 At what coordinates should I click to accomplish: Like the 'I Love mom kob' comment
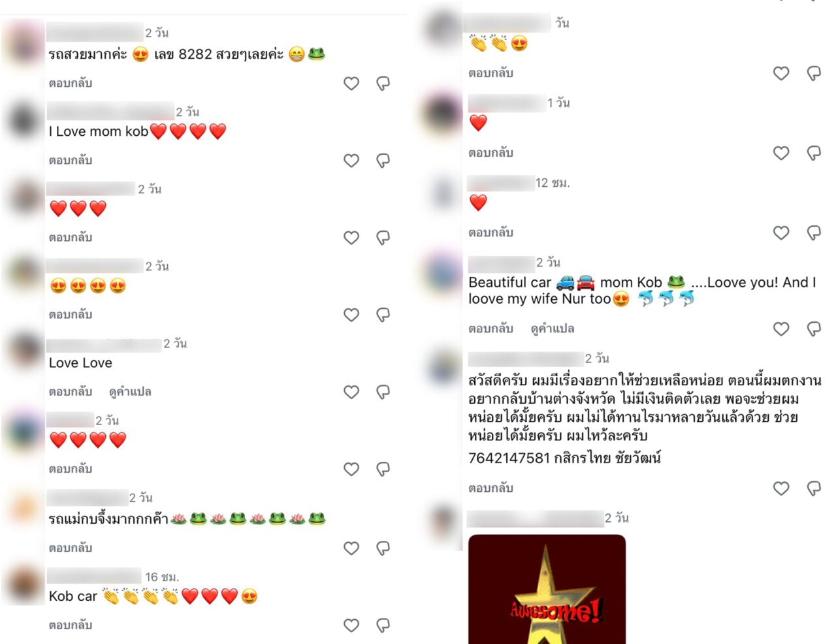pyautogui.click(x=351, y=161)
